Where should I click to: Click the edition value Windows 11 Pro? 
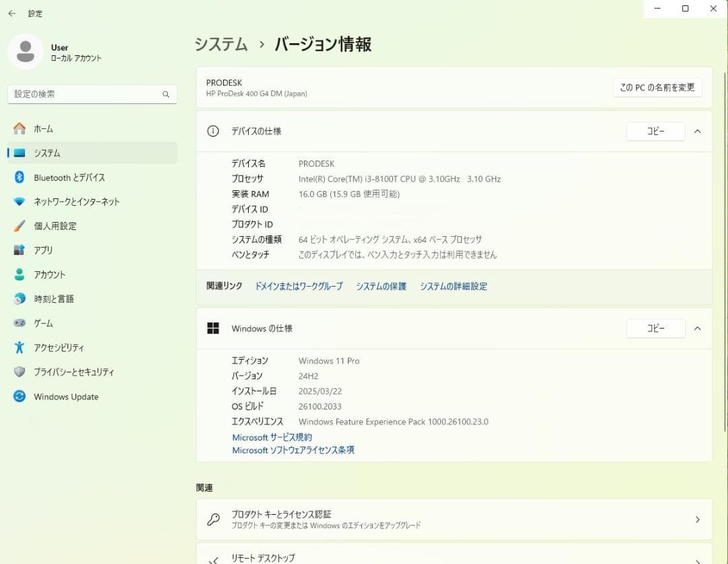pyautogui.click(x=329, y=360)
